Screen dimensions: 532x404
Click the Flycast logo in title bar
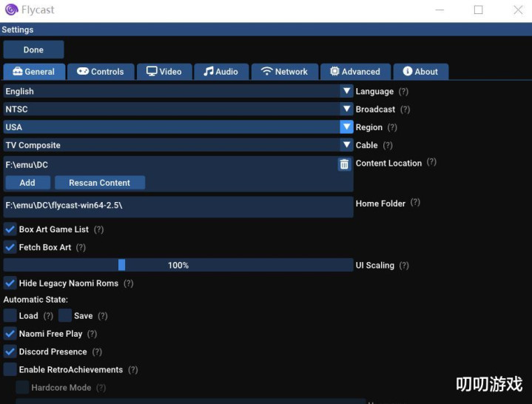[x=11, y=10]
